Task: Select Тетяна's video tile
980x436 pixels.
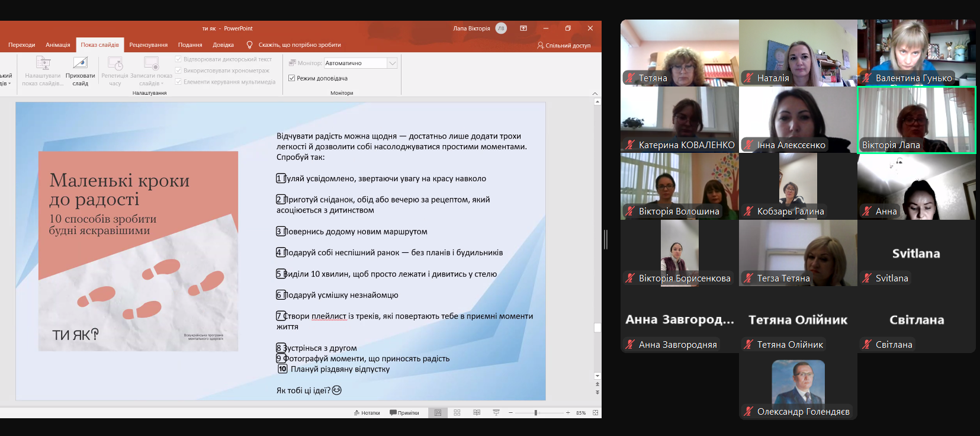Action: [679, 53]
